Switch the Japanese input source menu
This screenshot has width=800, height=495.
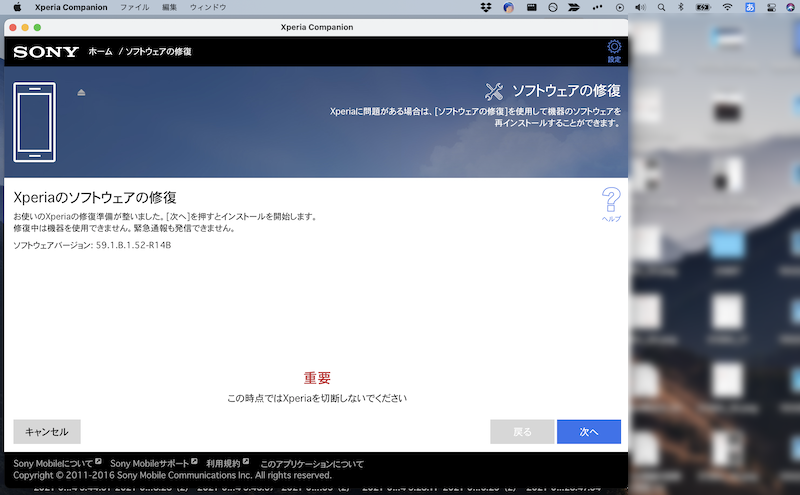pos(751,7)
